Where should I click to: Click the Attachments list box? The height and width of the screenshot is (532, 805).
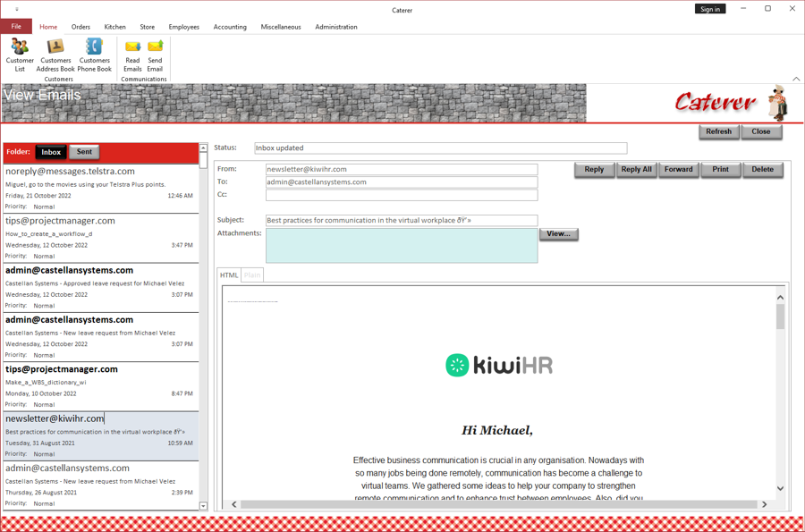pos(402,246)
